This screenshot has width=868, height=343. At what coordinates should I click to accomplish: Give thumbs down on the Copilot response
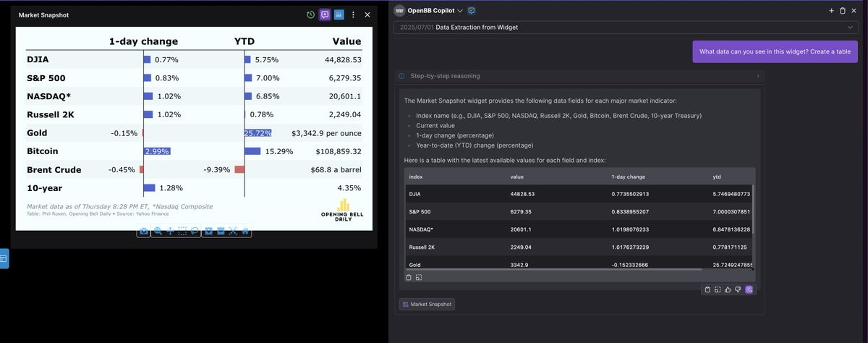tap(738, 289)
